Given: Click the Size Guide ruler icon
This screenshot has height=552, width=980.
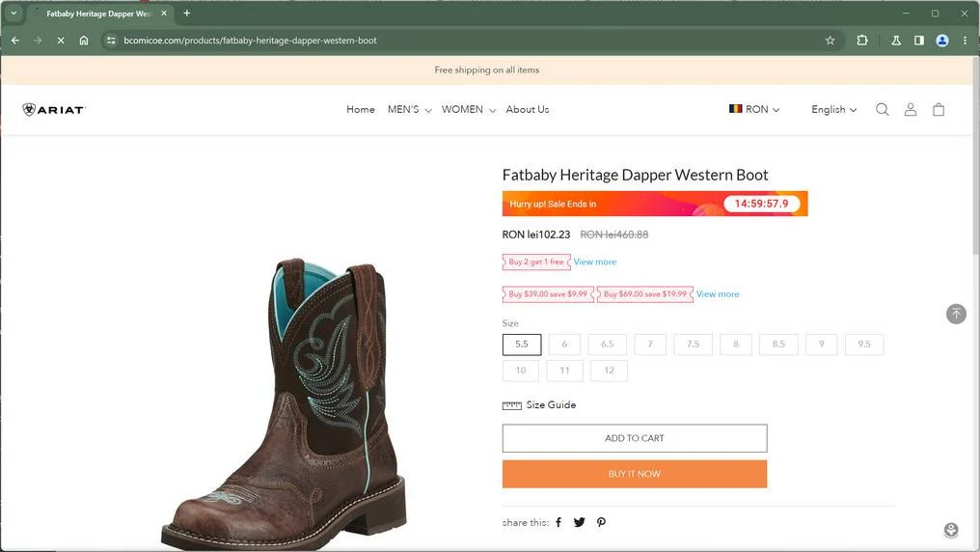Looking at the screenshot, I should click(511, 405).
